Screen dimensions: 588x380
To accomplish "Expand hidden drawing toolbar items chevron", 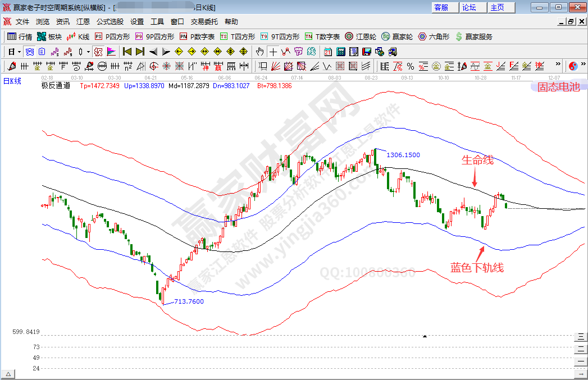I will tap(559, 66).
